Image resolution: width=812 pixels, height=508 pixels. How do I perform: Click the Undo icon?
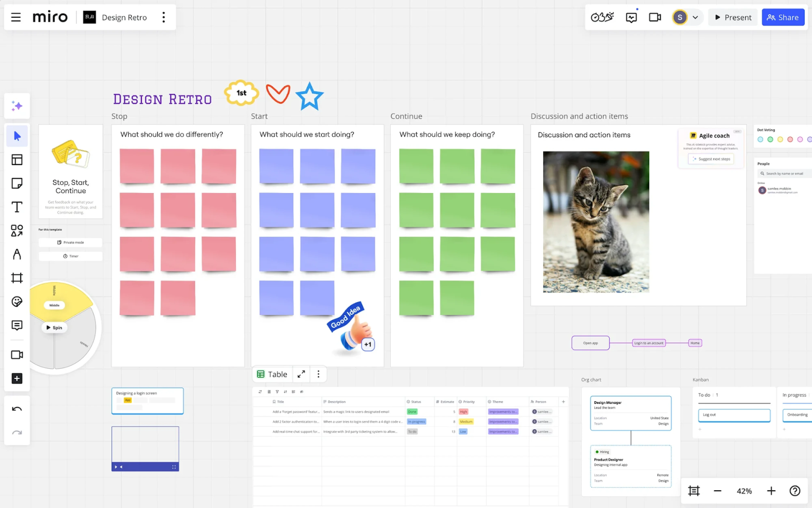(17, 409)
